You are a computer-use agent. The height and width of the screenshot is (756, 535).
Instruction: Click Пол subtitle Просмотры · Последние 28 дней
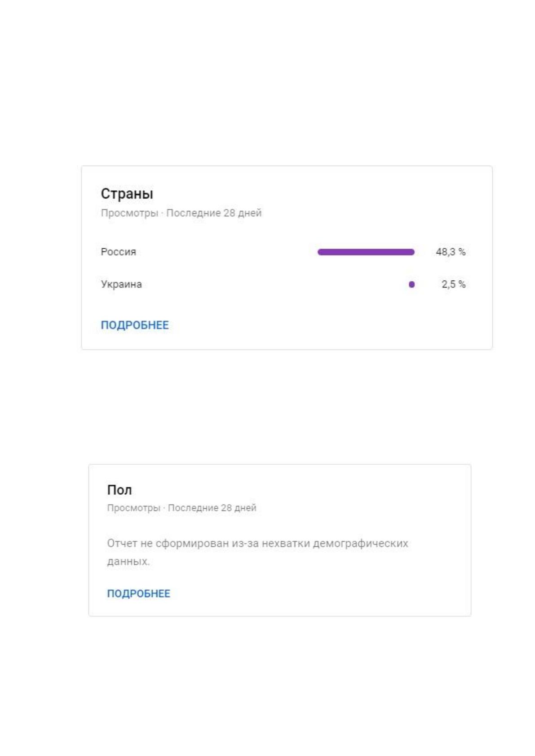181,508
